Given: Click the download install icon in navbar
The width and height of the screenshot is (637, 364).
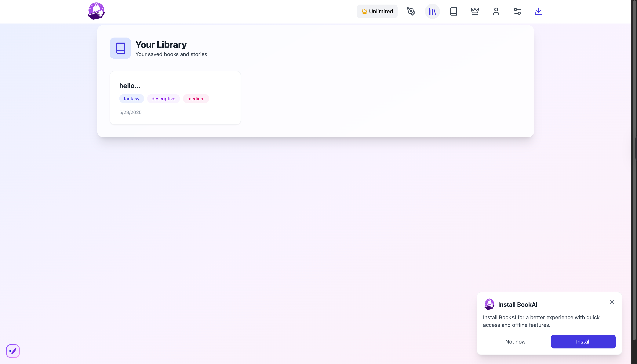Looking at the screenshot, I should pos(538,11).
